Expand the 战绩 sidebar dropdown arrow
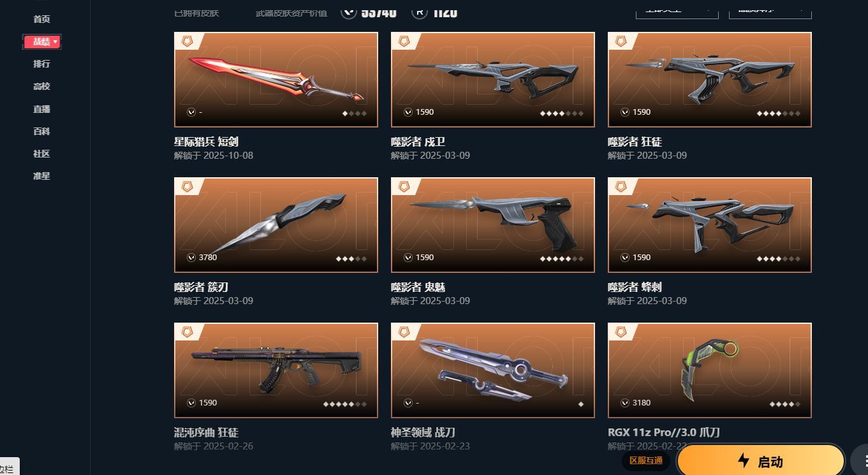The width and height of the screenshot is (868, 475). pos(55,41)
